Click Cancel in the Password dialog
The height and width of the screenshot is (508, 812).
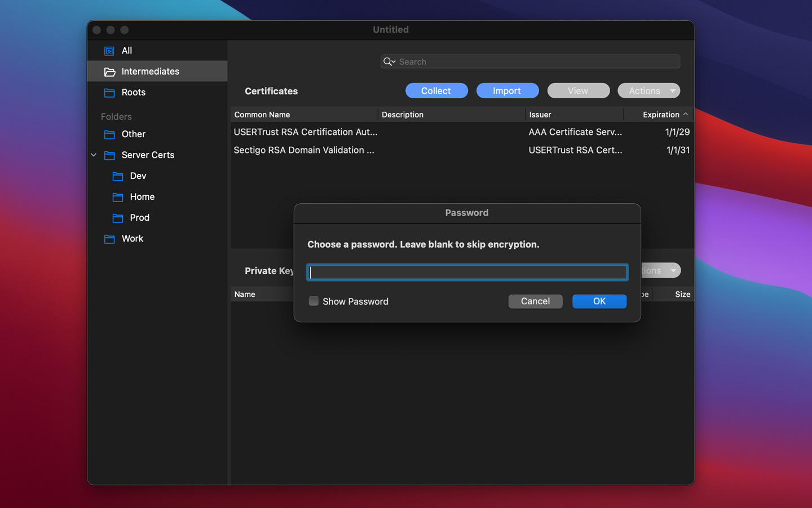point(535,301)
